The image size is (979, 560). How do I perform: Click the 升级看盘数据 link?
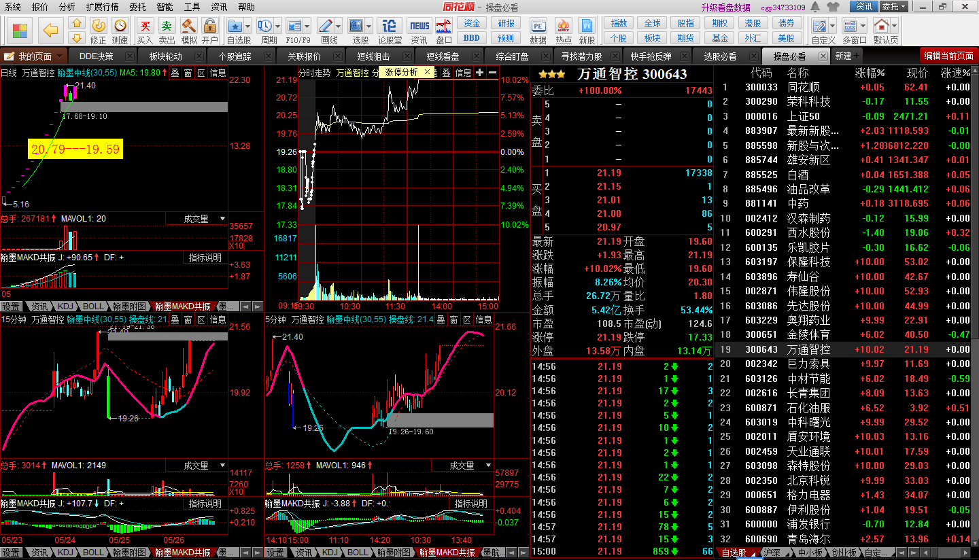725,7
